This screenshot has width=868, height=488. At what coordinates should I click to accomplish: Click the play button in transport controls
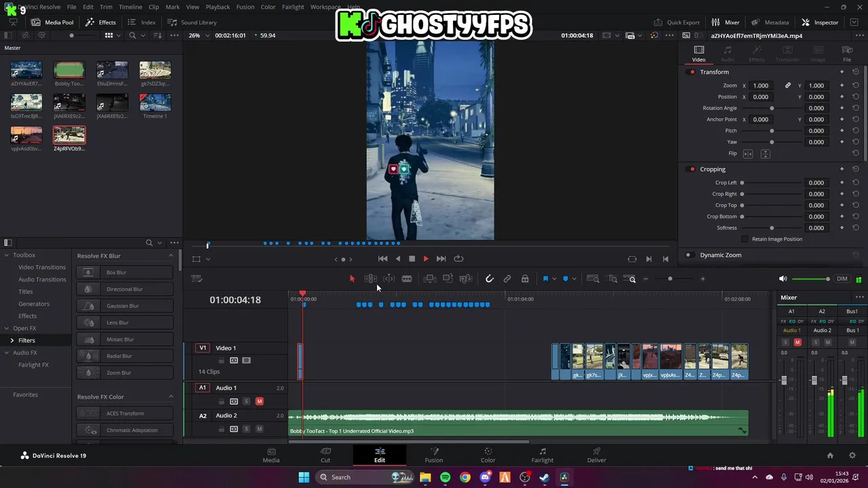(x=426, y=259)
